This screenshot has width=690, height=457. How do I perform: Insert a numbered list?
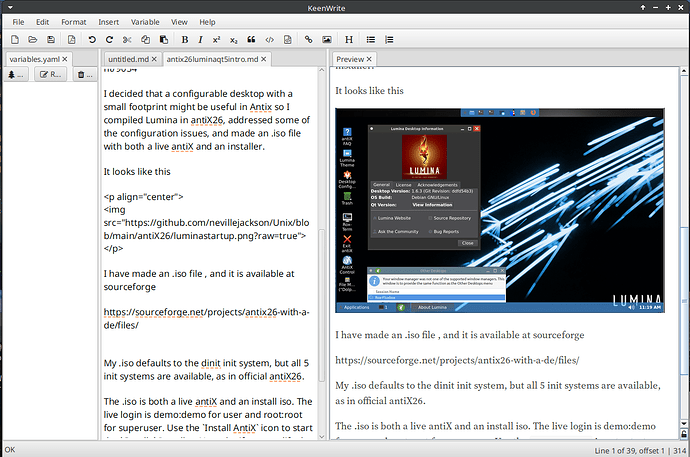coord(389,40)
